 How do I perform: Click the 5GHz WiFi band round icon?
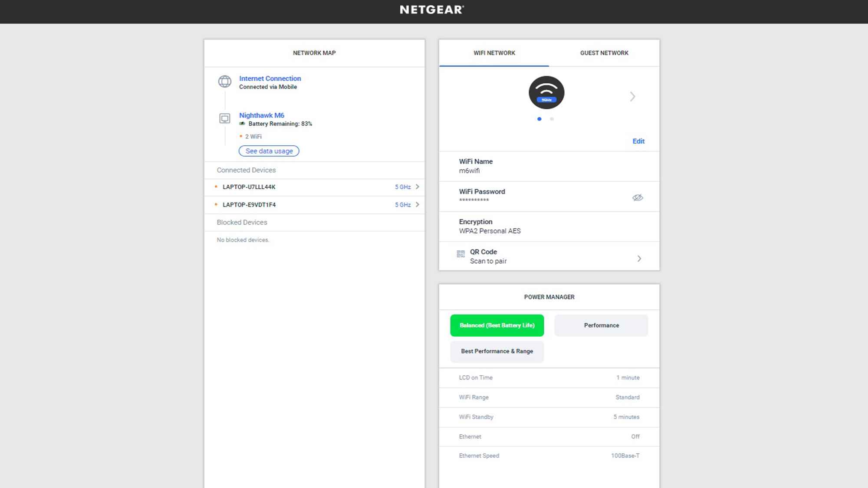pos(546,92)
